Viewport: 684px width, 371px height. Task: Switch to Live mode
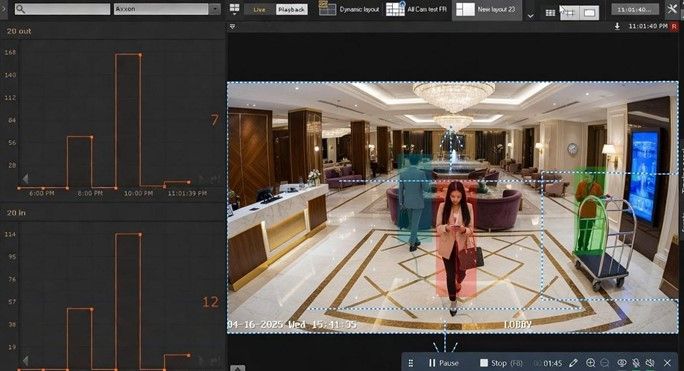pyautogui.click(x=259, y=9)
